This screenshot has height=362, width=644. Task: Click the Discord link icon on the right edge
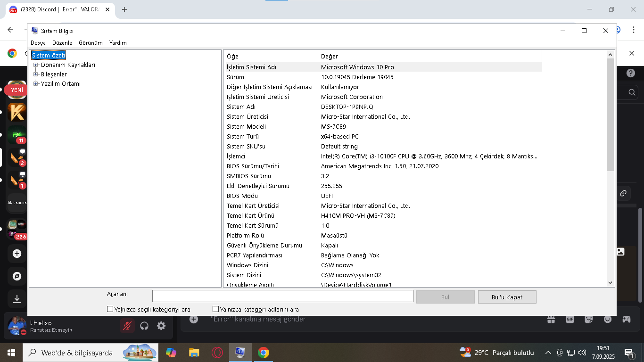(623, 193)
